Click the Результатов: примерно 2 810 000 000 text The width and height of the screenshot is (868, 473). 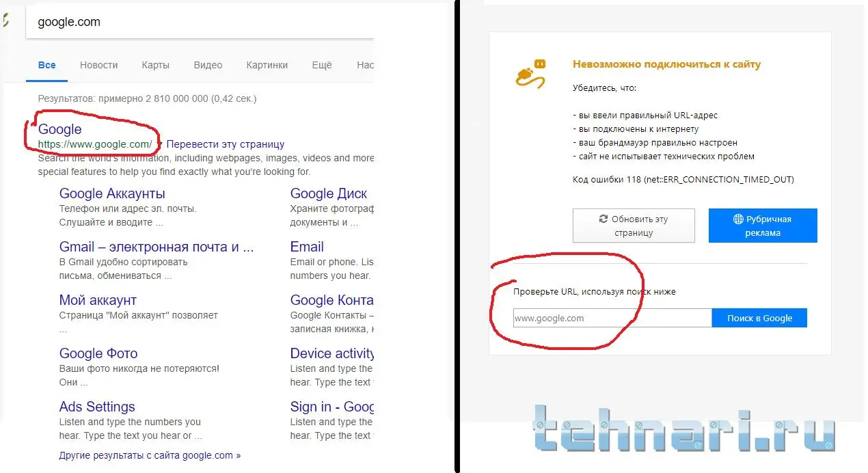pos(147,98)
